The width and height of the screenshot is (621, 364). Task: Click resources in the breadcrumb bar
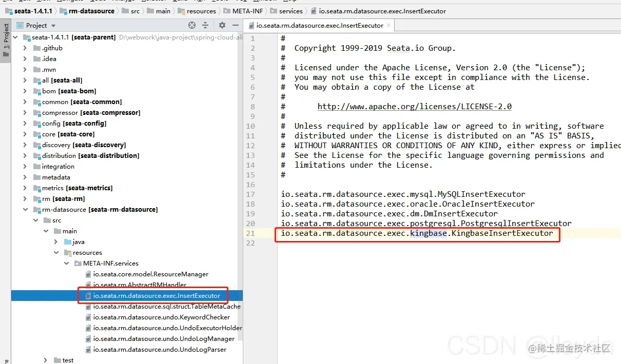197,11
